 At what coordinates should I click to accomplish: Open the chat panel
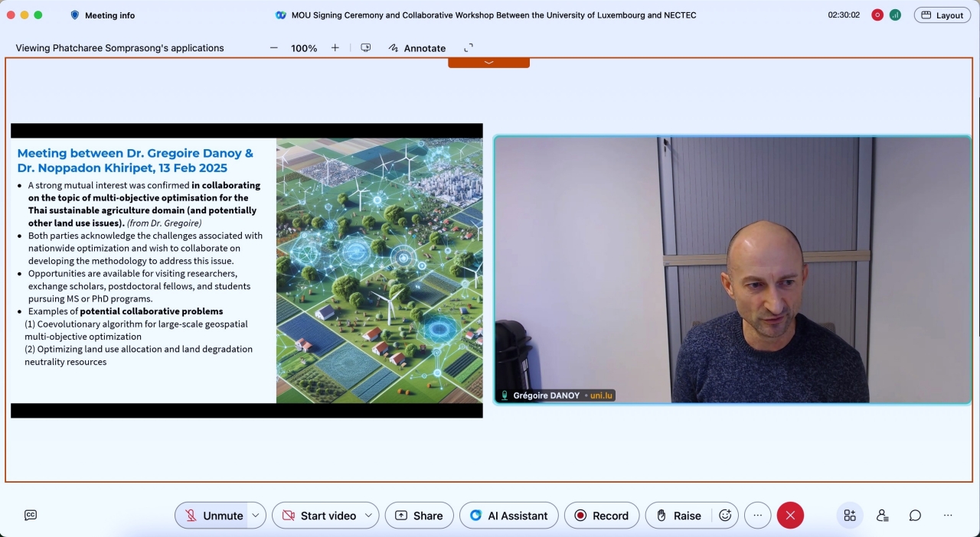915,516
